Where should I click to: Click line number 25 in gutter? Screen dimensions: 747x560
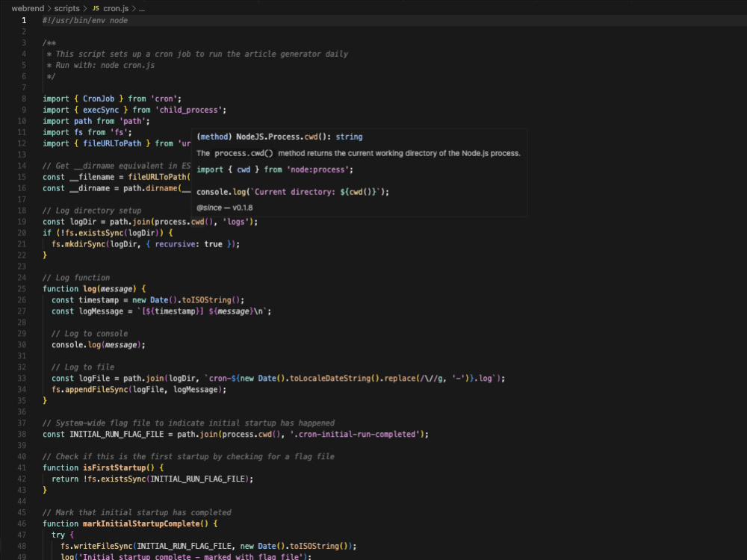(22, 288)
